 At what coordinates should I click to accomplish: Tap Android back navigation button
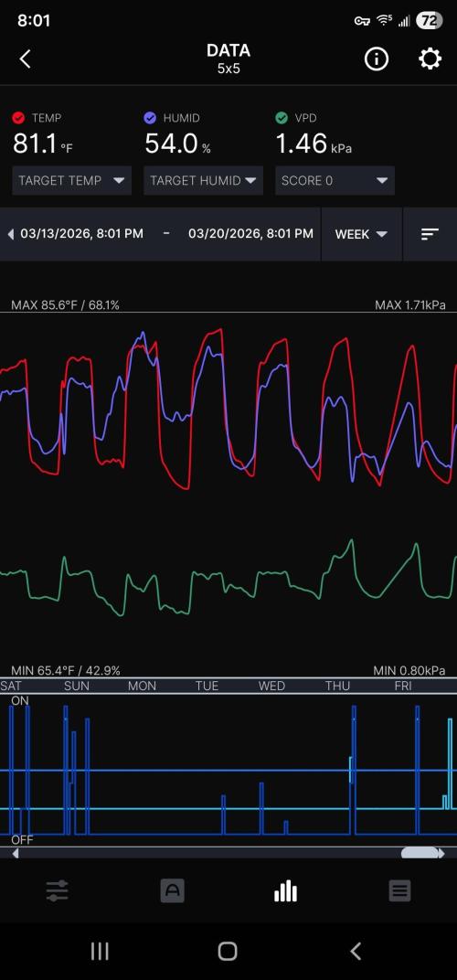click(x=356, y=952)
